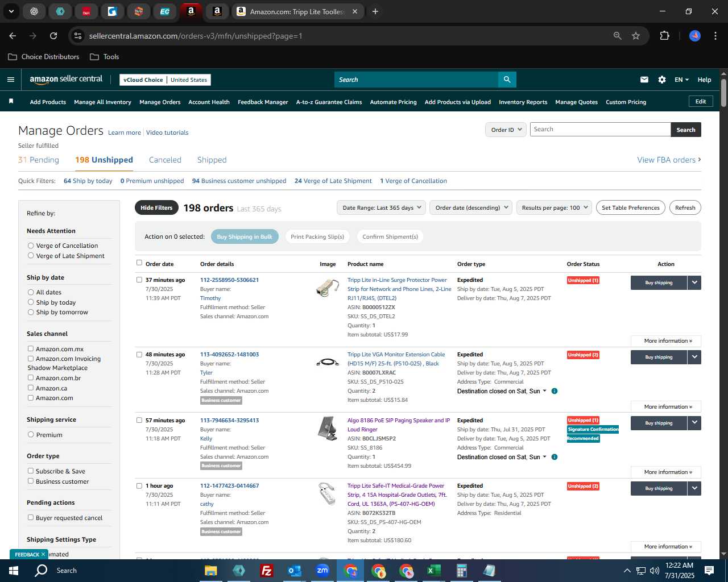The width and height of the screenshot is (728, 582).
Task: Expand Destination closed dropdown on Kelly's order
Action: 544,457
